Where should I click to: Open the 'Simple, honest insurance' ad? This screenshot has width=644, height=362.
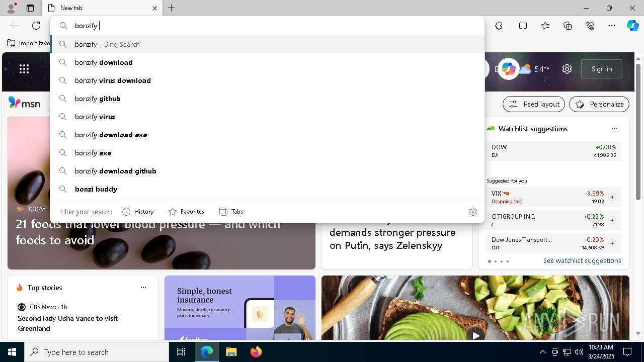[239, 308]
